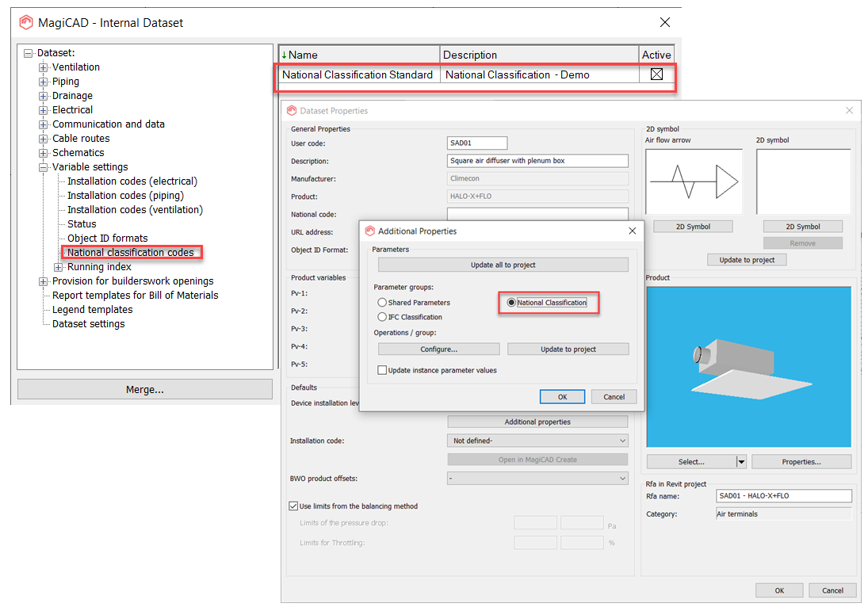Image resolution: width=868 pixels, height=607 pixels.
Task: Click the air diffuser product preview
Action: point(748,366)
